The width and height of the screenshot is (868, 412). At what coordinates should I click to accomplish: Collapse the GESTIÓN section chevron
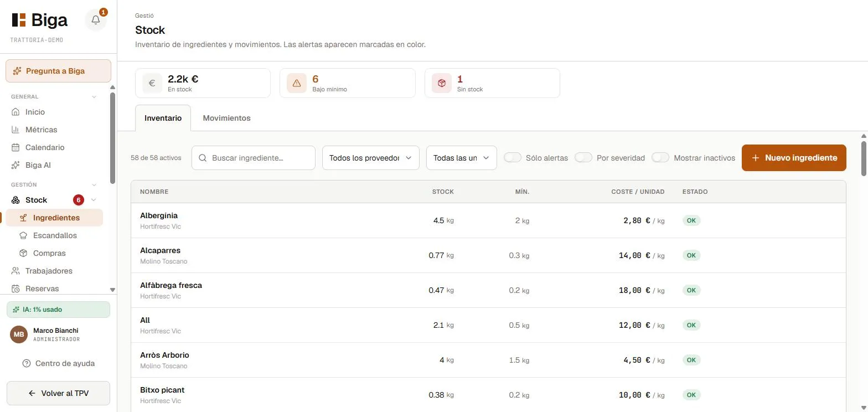94,185
